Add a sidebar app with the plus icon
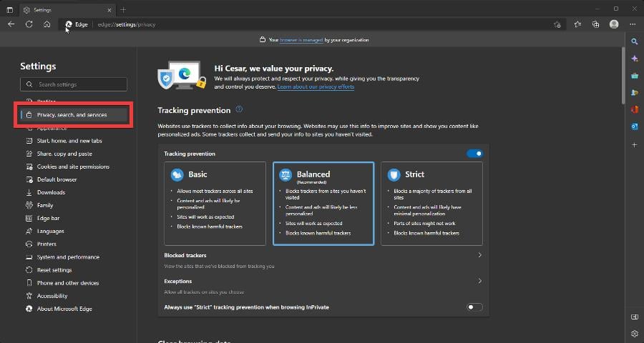 click(635, 145)
